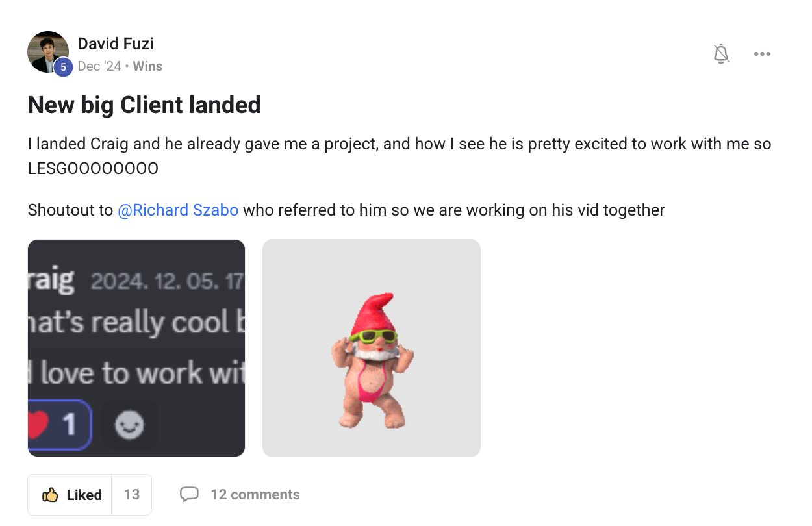Open the 12 comments link
The image size is (812, 526).
click(x=255, y=495)
